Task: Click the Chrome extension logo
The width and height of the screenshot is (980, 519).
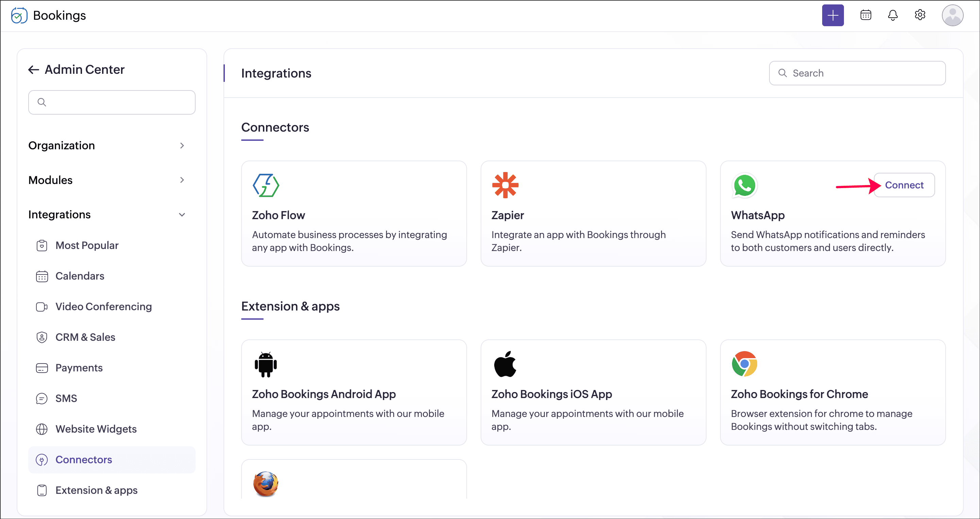Action: click(x=744, y=364)
